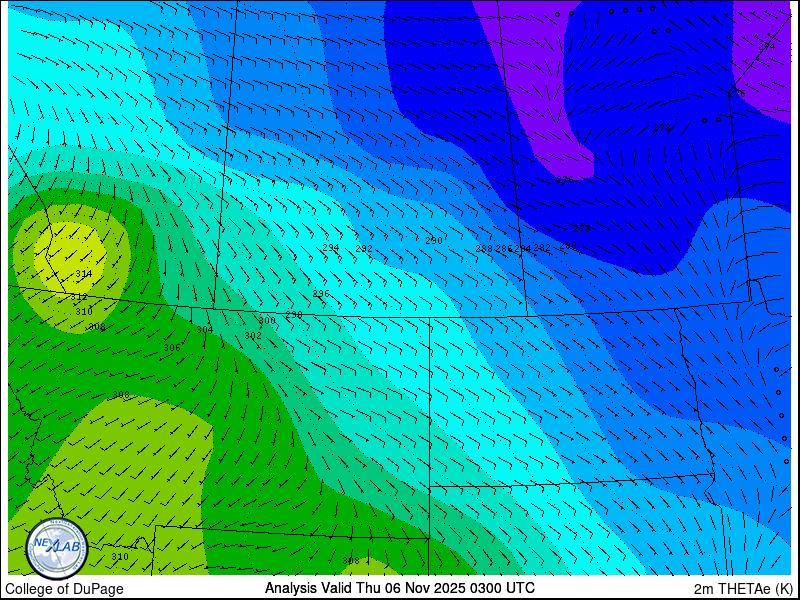The height and width of the screenshot is (600, 800).
Task: Click the 292 contour label
Action: pos(364,249)
